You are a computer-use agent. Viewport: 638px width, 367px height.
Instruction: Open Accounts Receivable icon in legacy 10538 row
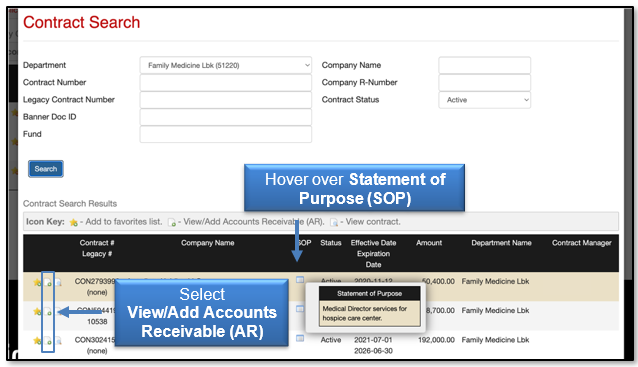click(x=48, y=312)
